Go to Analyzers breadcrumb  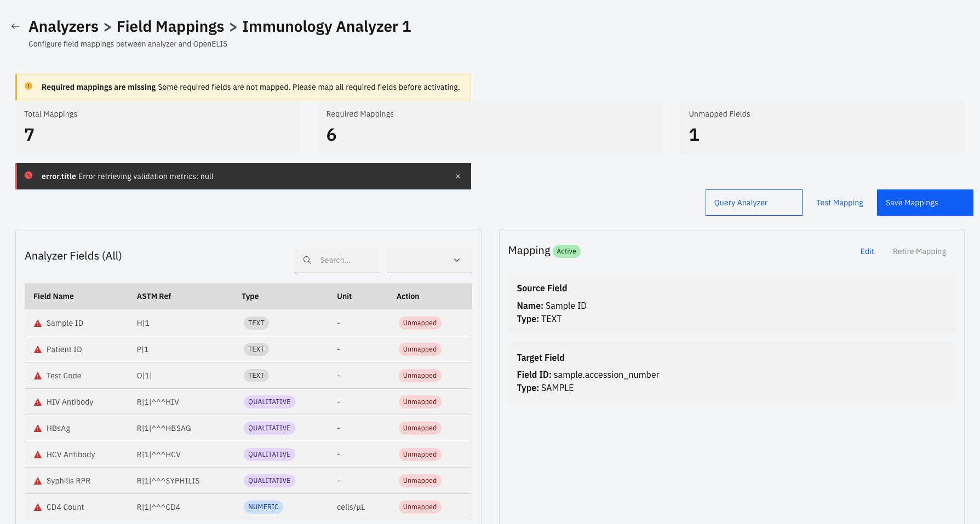[64, 26]
